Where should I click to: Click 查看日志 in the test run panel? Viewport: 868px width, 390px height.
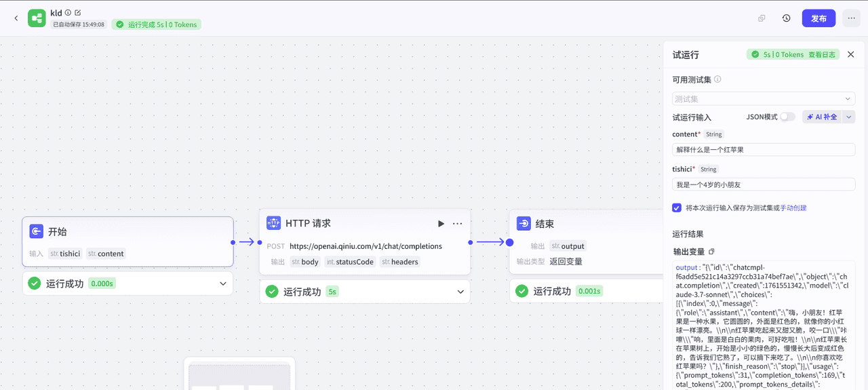[822, 55]
